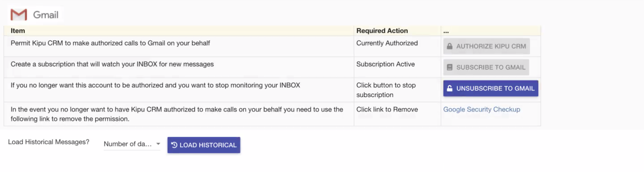
Task: Select the Subscription Active status text
Action: 386,64
